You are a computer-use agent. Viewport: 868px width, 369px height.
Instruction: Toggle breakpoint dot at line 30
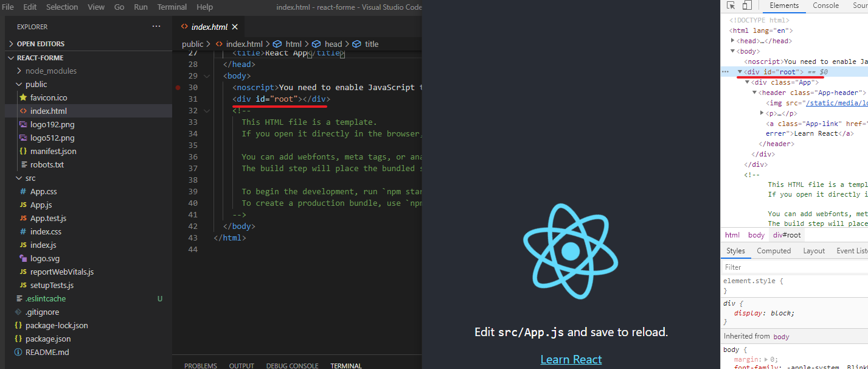tap(178, 88)
